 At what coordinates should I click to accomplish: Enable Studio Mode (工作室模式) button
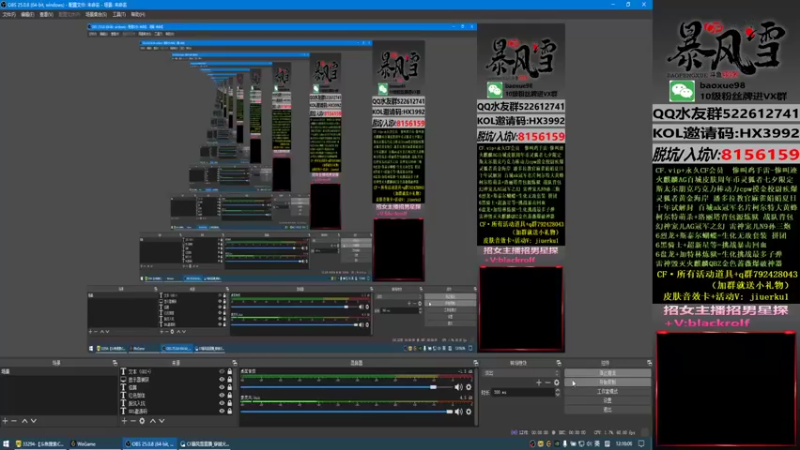pos(607,391)
